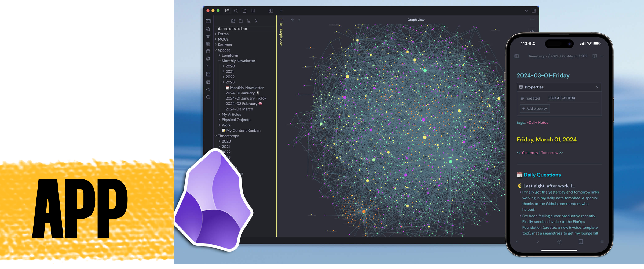Tap Add property button on phone
This screenshot has height=269, width=644.
(x=535, y=109)
